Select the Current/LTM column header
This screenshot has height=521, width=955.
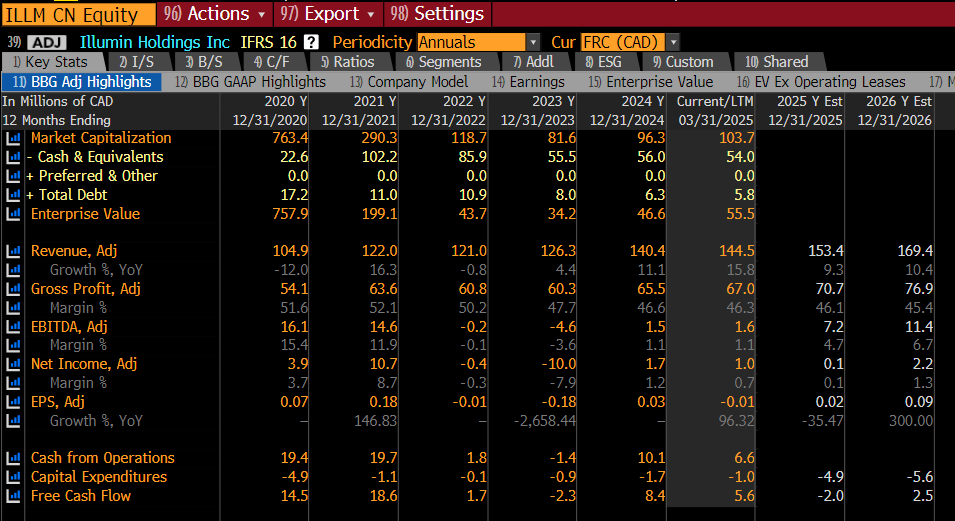715,101
